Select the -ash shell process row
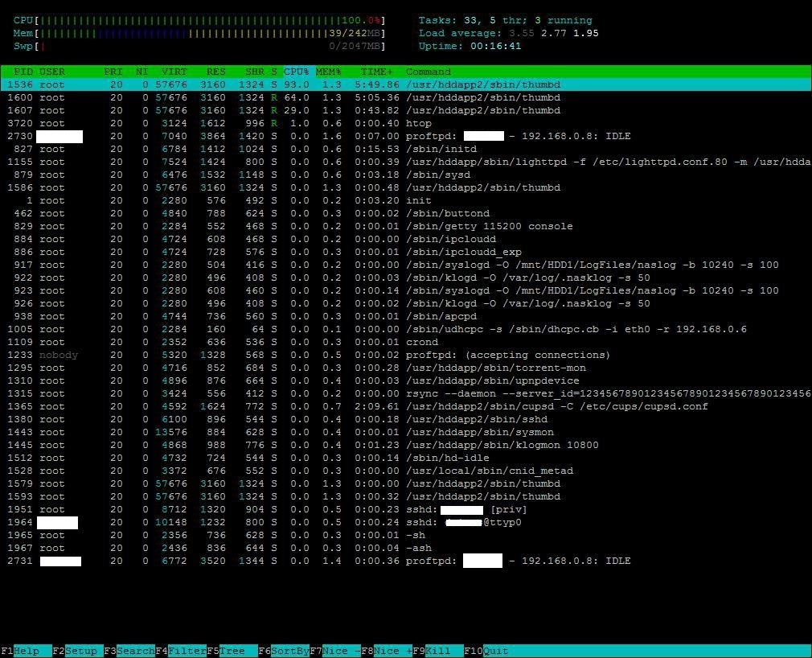This screenshot has height=658, width=812. pos(406,548)
